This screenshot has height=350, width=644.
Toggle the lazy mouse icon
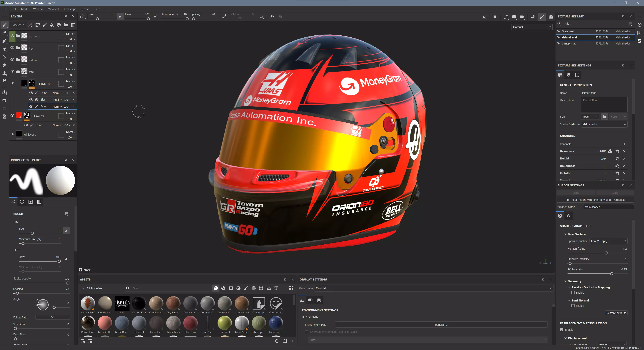224,16
